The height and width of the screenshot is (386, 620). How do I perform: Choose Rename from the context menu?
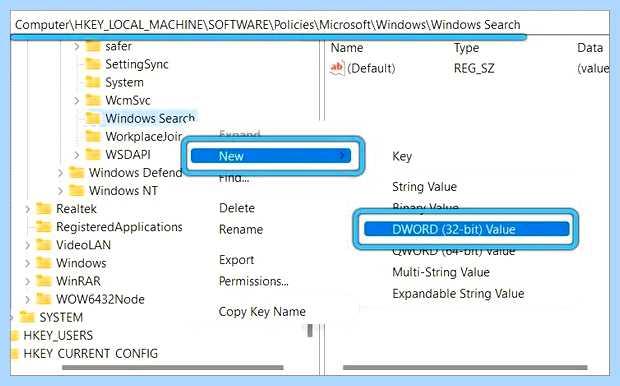point(241,229)
